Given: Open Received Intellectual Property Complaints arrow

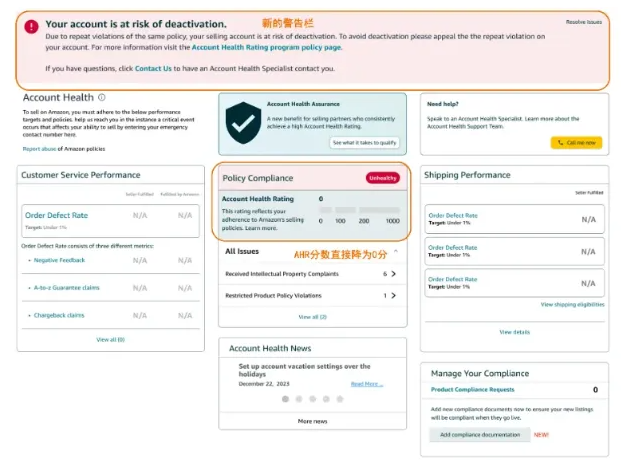Looking at the screenshot, I should 393,273.
